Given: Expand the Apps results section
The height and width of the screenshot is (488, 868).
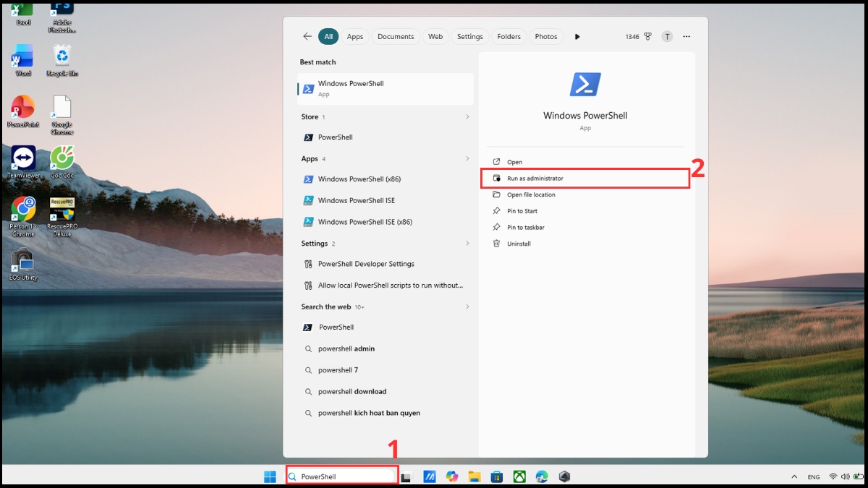Looking at the screenshot, I should point(467,158).
